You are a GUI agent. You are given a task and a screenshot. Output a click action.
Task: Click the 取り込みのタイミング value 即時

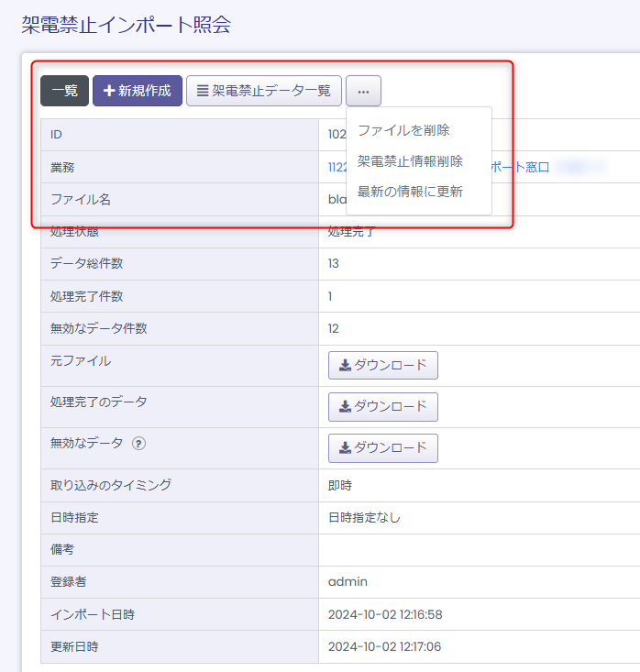point(340,485)
